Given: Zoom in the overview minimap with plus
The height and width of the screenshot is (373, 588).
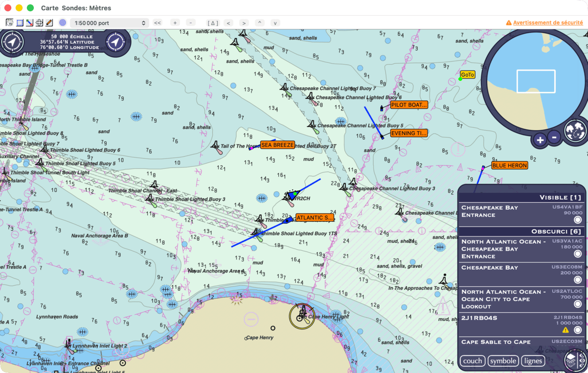Looking at the screenshot, I should pos(540,140).
